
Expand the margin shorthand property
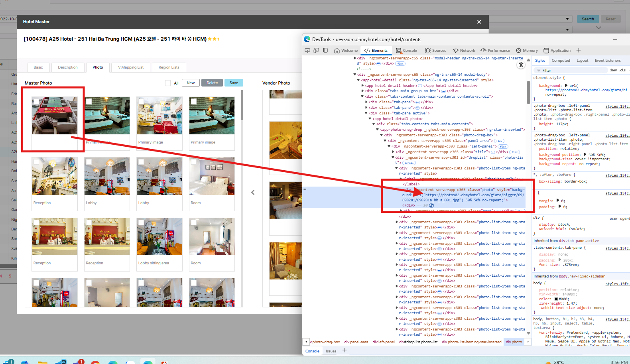click(x=558, y=201)
